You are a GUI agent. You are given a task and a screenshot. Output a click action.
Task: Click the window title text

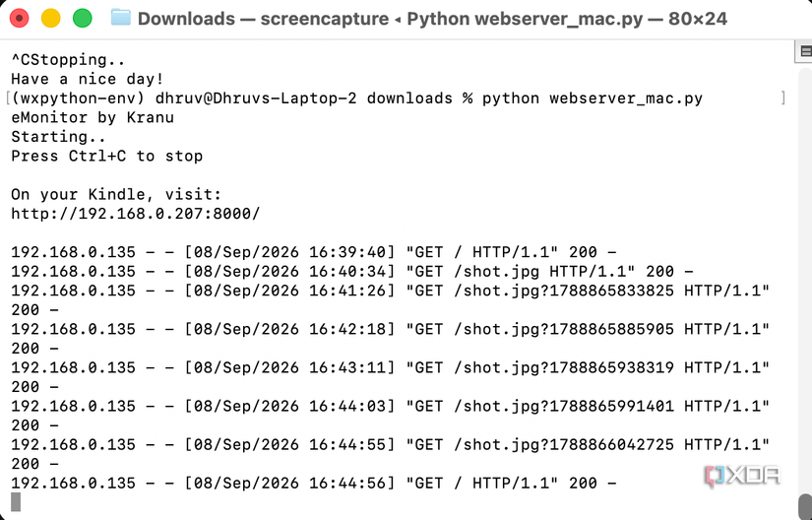point(432,19)
